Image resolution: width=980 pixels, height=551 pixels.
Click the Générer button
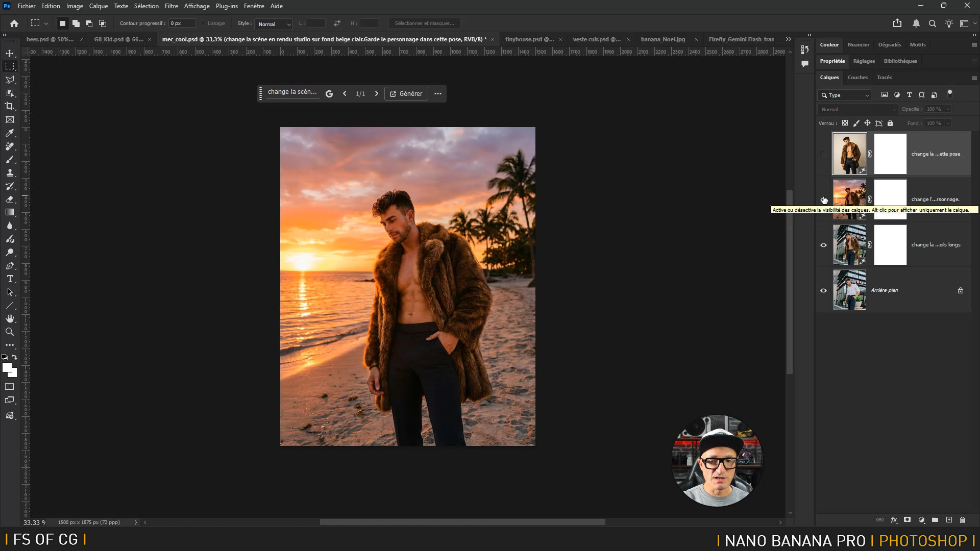coord(406,94)
